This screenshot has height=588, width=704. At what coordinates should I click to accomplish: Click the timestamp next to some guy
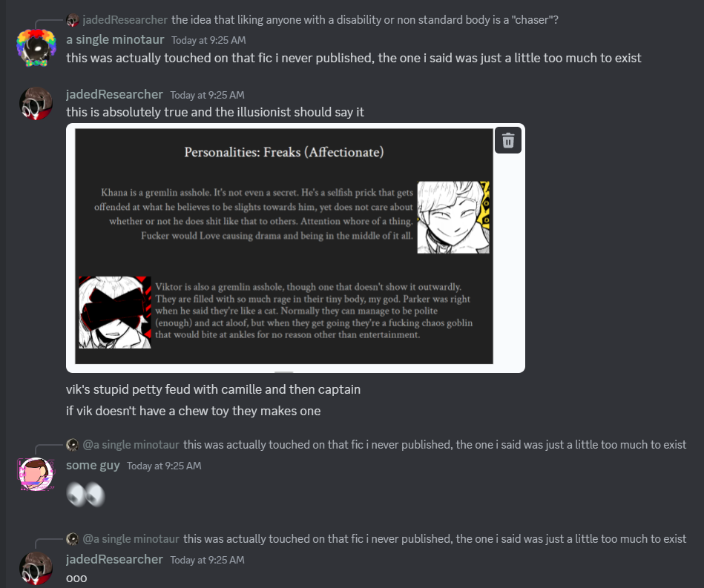point(164,466)
